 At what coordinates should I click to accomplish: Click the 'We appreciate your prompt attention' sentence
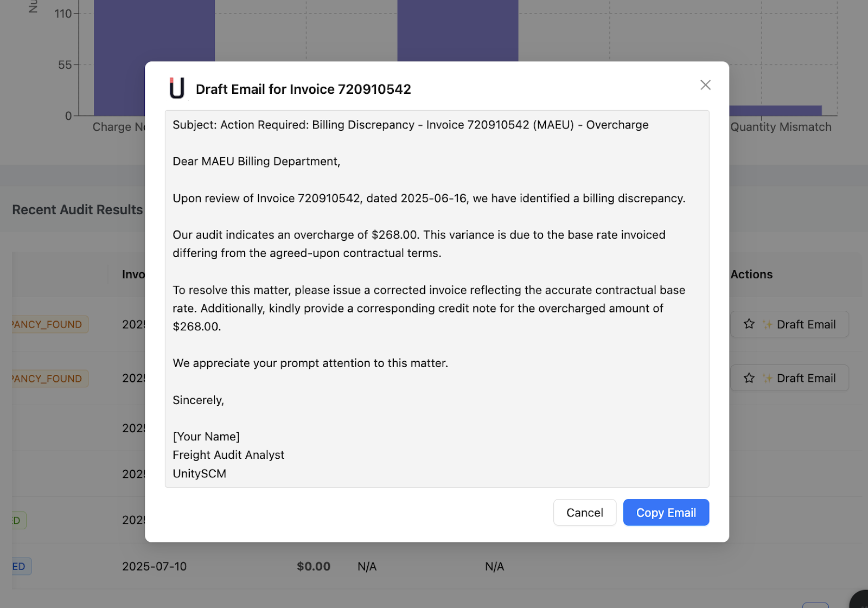310,363
